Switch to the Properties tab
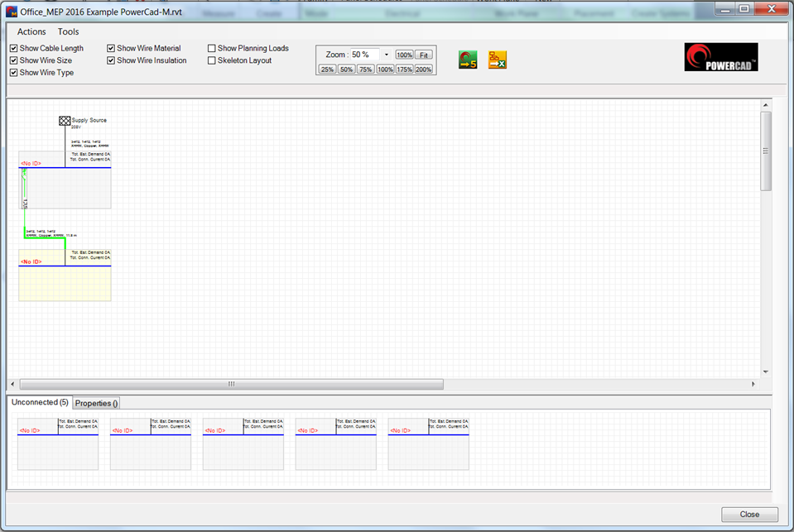The width and height of the screenshot is (794, 532). click(x=95, y=403)
